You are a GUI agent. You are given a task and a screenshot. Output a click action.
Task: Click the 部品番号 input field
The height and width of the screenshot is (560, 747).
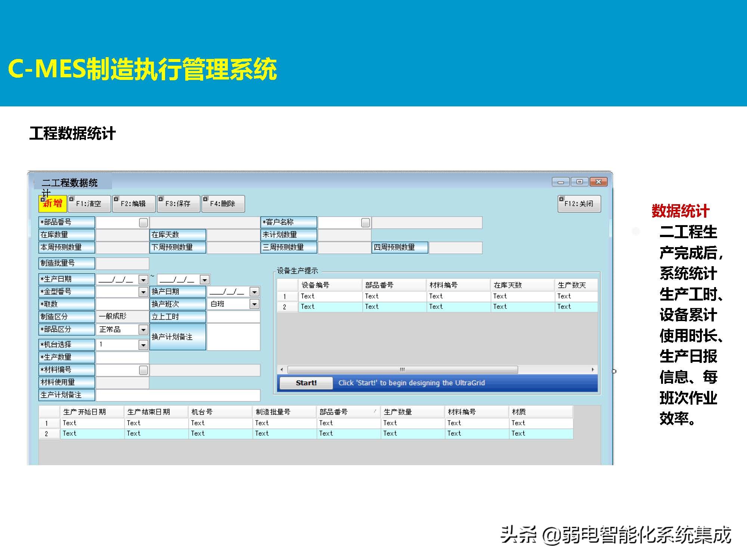118,223
